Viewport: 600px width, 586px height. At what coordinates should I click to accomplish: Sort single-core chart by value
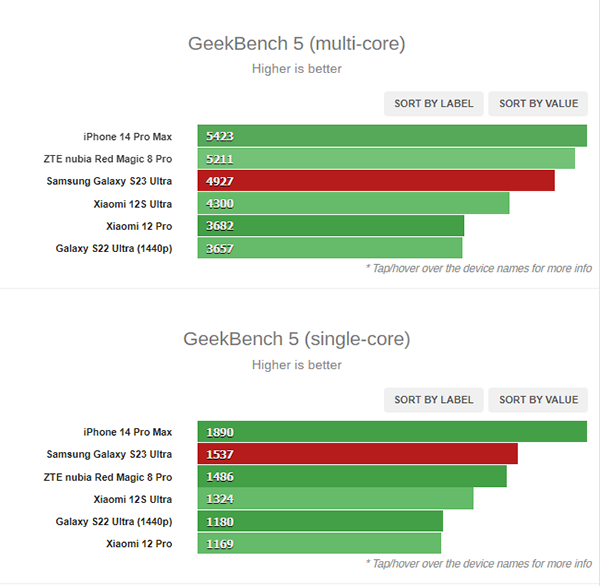click(538, 400)
